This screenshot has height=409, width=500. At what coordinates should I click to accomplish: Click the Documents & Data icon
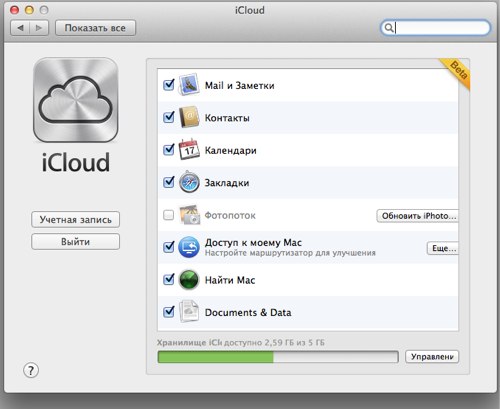[189, 312]
